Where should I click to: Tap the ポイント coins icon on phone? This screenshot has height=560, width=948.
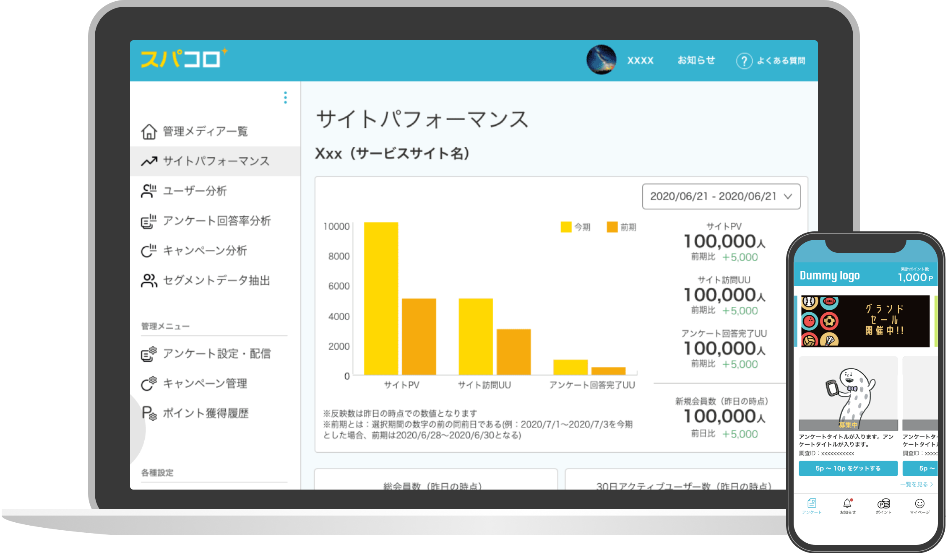pos(883,503)
